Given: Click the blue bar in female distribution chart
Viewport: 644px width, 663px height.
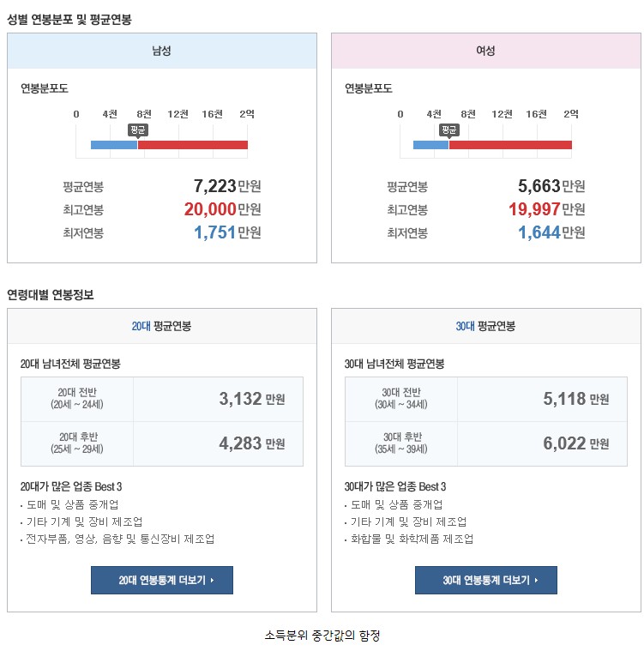Looking at the screenshot, I should coord(430,145).
